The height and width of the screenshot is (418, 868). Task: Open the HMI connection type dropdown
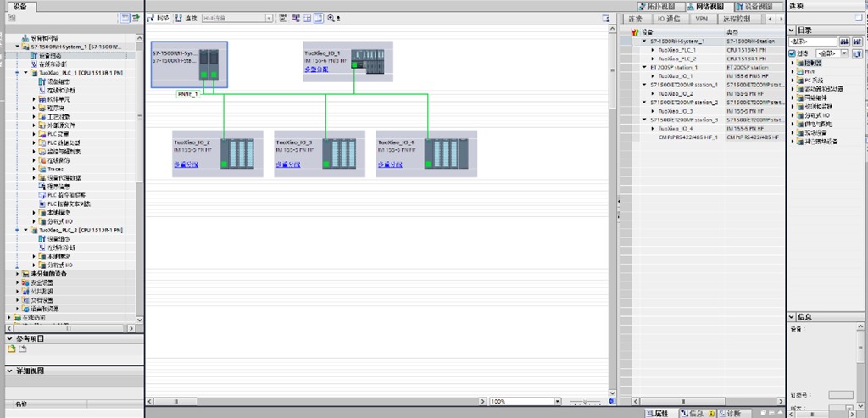(x=269, y=19)
